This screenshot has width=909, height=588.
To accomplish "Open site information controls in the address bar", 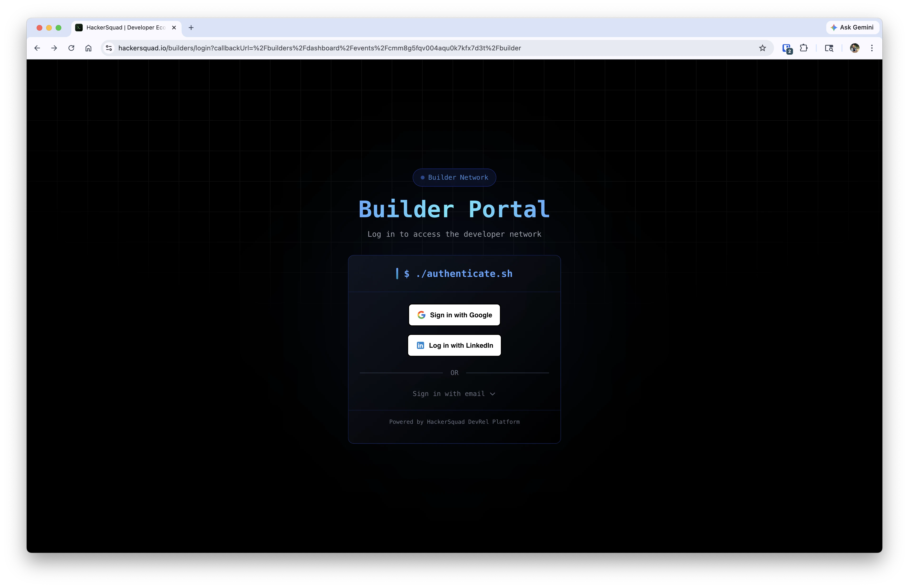I will click(109, 48).
